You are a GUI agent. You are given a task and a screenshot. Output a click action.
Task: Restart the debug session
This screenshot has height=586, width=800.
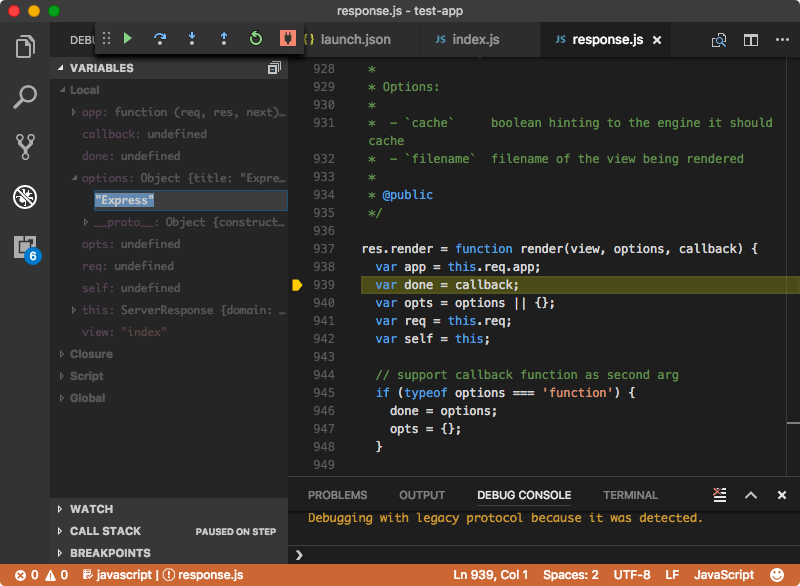pos(256,38)
